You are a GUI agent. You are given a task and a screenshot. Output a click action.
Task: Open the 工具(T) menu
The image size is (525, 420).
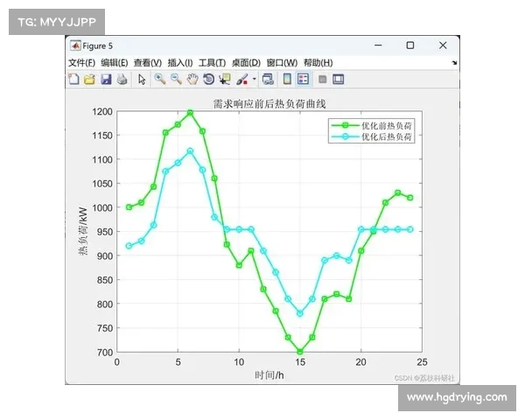pos(212,63)
